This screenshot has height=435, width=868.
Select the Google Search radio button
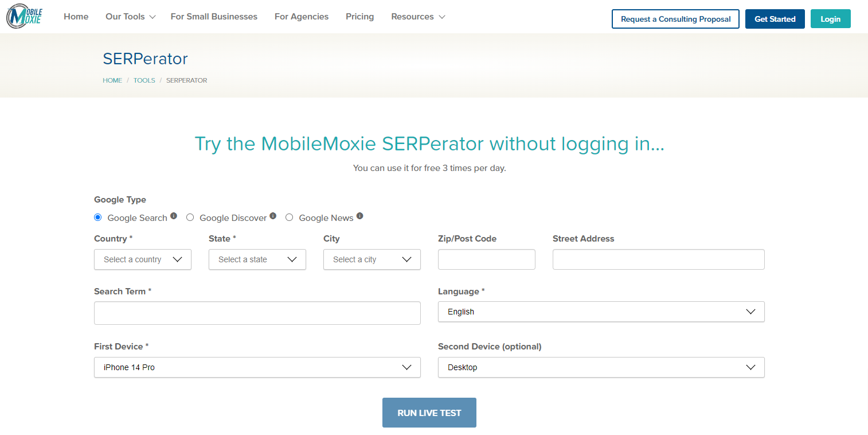97,217
